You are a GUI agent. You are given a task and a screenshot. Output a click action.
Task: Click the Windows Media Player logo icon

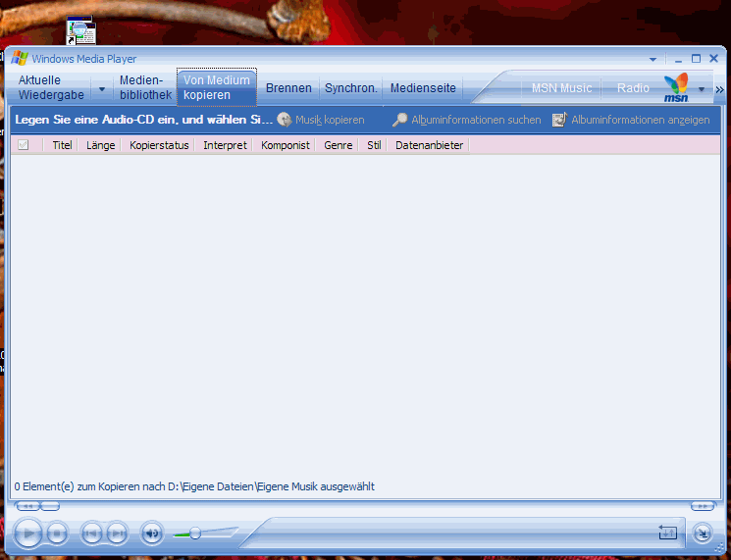(20, 58)
